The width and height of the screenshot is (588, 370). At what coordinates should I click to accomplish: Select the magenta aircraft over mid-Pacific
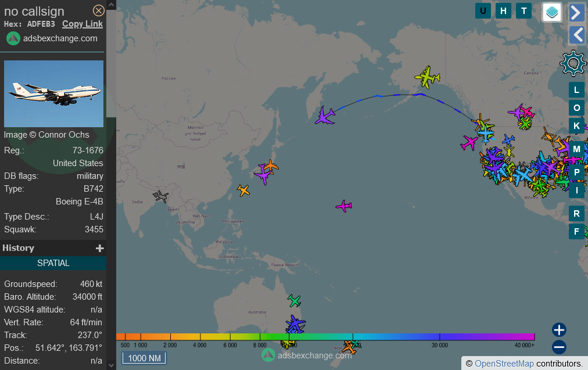pos(344,206)
